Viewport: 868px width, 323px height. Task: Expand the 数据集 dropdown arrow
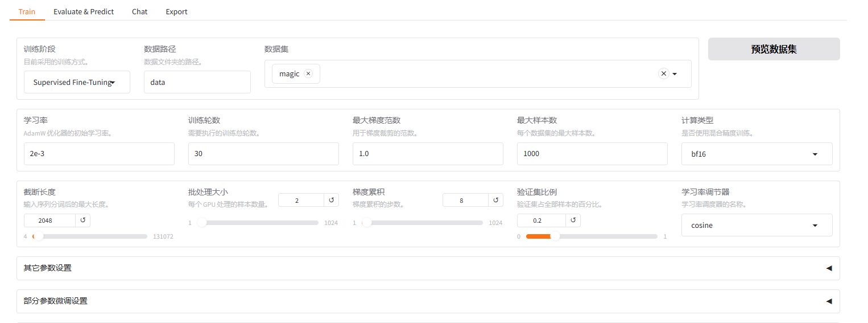(x=675, y=73)
